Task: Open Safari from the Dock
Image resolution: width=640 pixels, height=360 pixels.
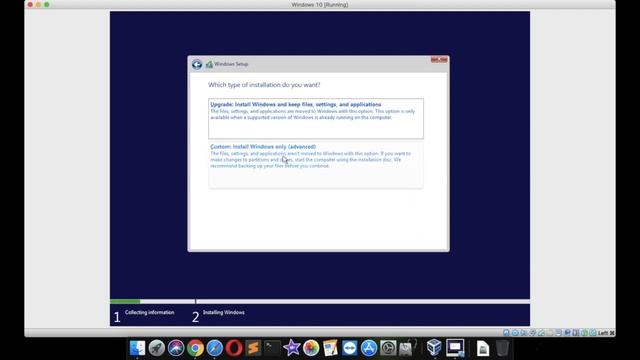Action: point(214,348)
